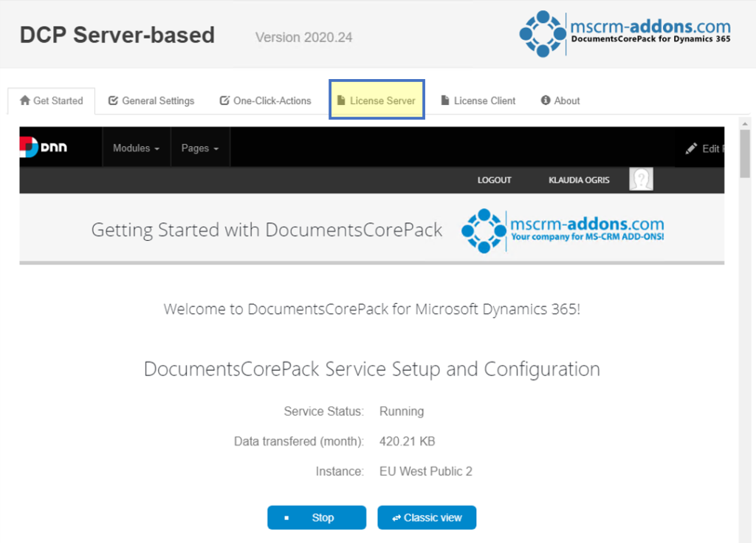Viewport: 756px width, 543px height.
Task: Click the document icon beside License Client
Action: [444, 100]
